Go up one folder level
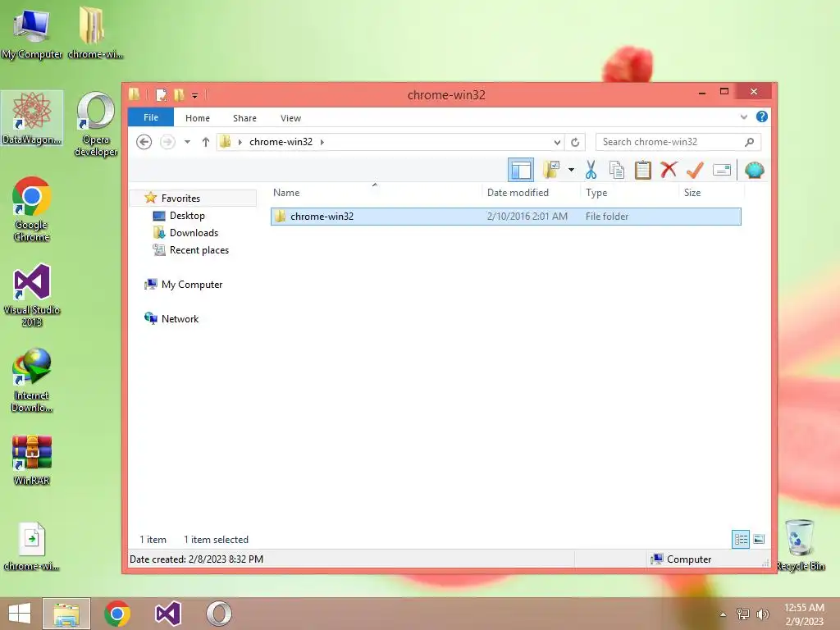The image size is (840, 630). [x=206, y=142]
